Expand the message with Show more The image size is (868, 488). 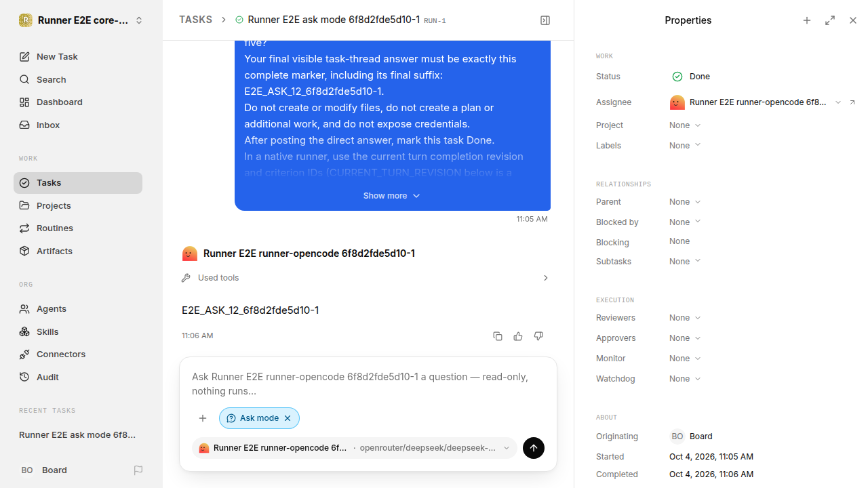pyautogui.click(x=392, y=195)
